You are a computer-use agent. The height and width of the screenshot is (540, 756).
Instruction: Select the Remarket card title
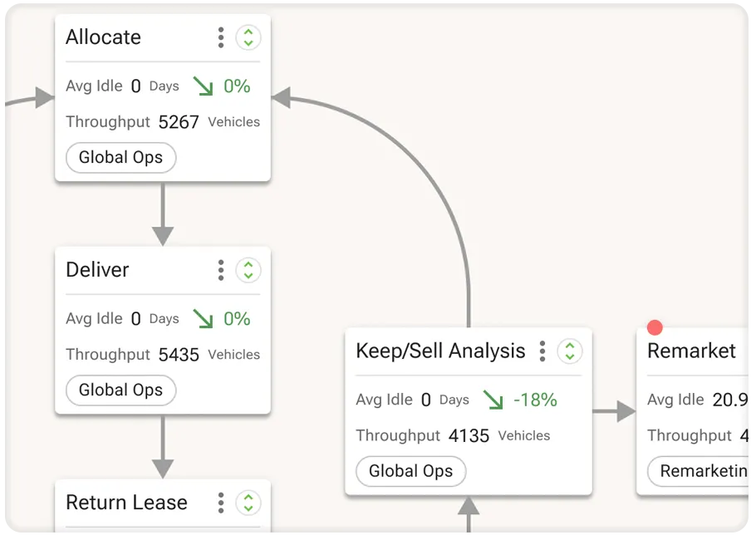(691, 351)
